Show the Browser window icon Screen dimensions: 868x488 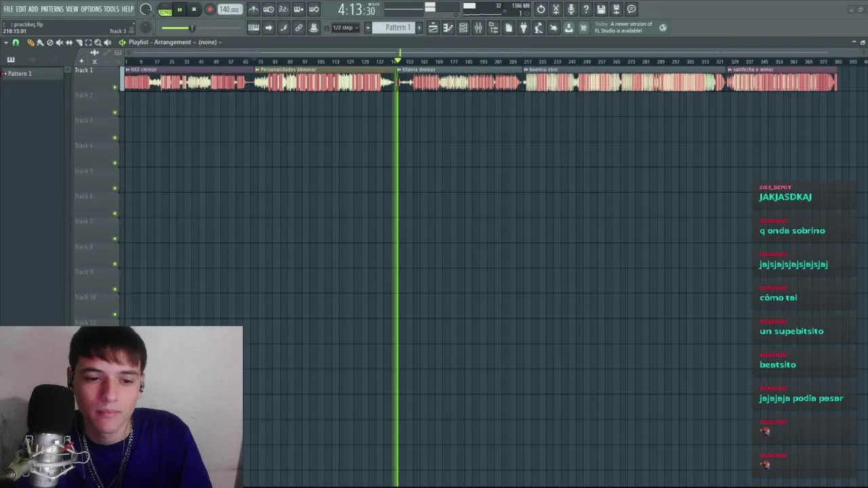click(493, 28)
